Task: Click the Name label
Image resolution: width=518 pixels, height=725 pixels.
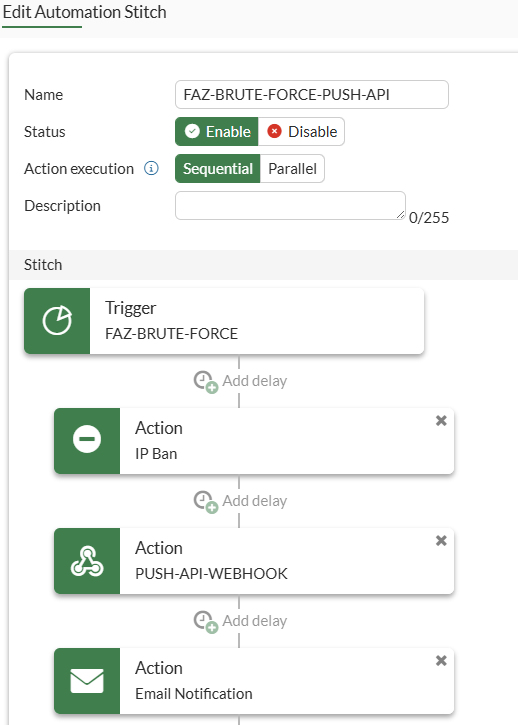Action: 43,95
